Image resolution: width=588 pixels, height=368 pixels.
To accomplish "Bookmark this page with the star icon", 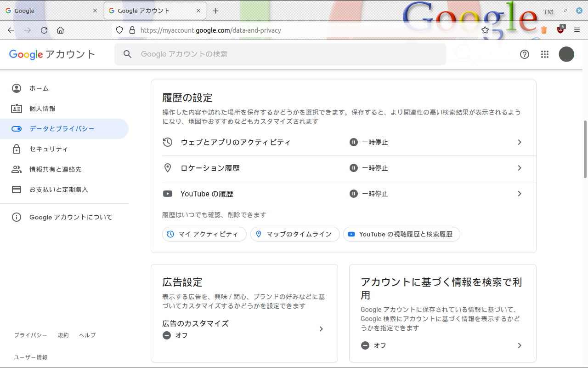I will point(485,30).
